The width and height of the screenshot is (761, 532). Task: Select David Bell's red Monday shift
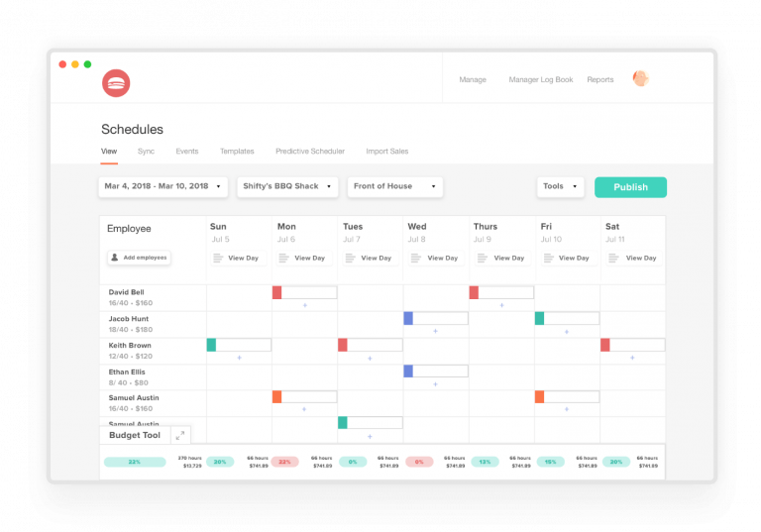coord(305,292)
